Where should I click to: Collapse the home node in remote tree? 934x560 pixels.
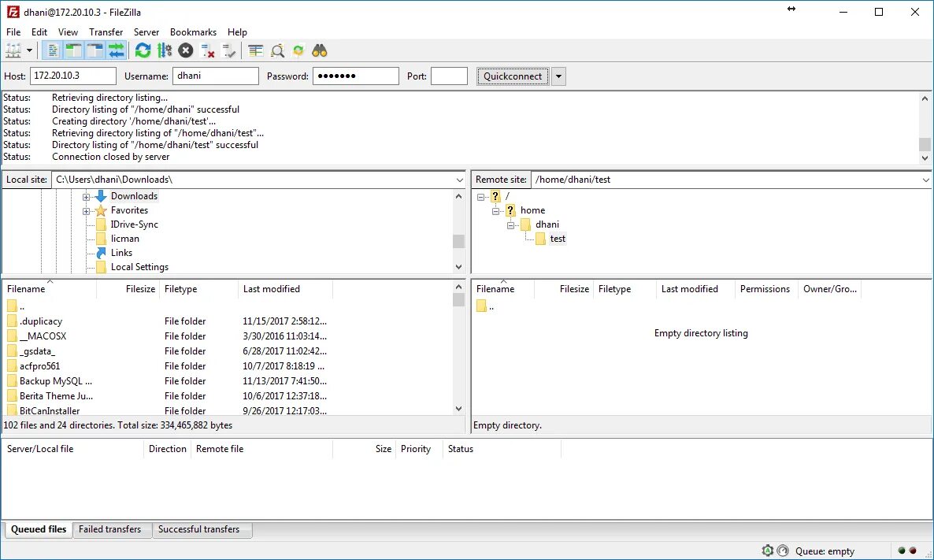click(495, 211)
